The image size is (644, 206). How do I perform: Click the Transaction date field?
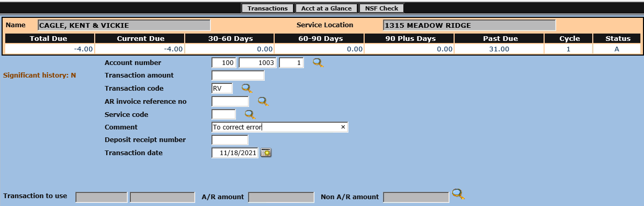point(235,153)
